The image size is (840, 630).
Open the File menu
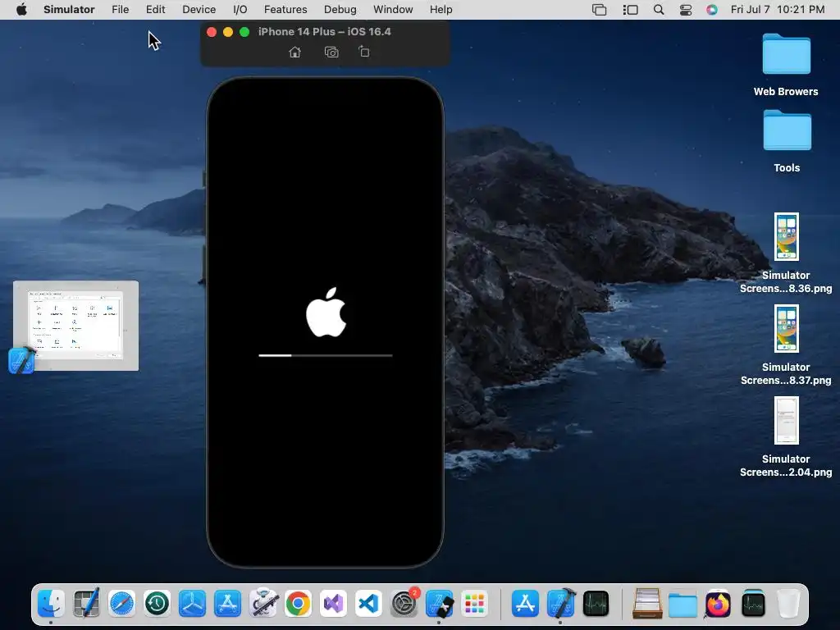coord(120,9)
